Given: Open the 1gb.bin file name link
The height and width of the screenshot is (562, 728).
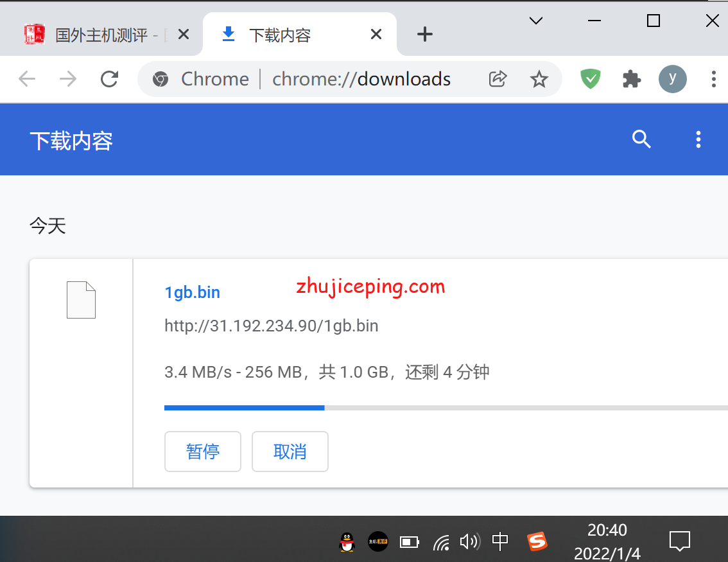Looking at the screenshot, I should 192,292.
